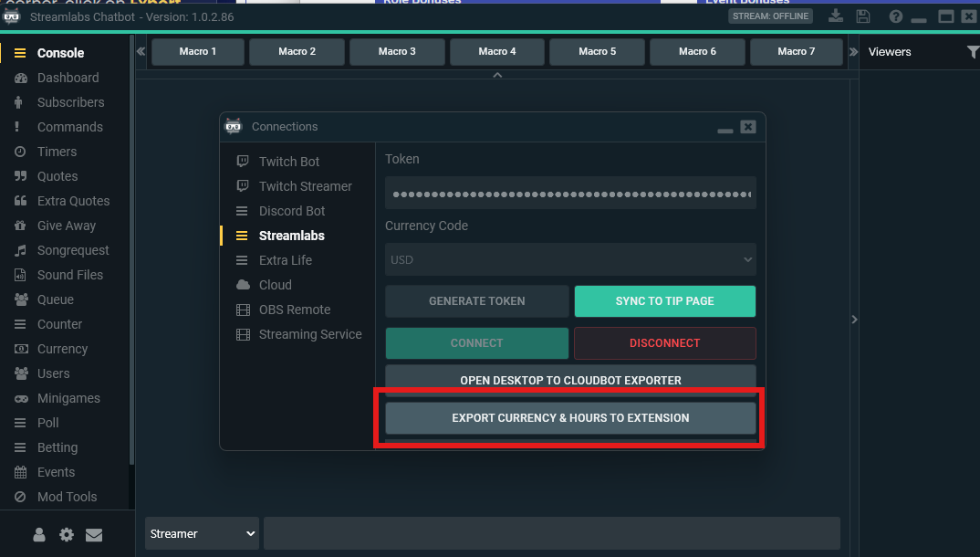Minimize the Connections dialog

tap(725, 130)
